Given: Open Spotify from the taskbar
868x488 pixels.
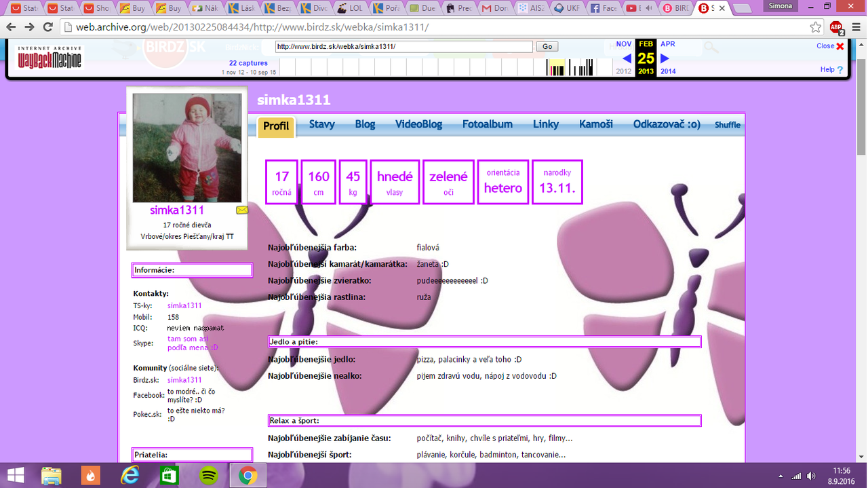Looking at the screenshot, I should click(x=208, y=476).
